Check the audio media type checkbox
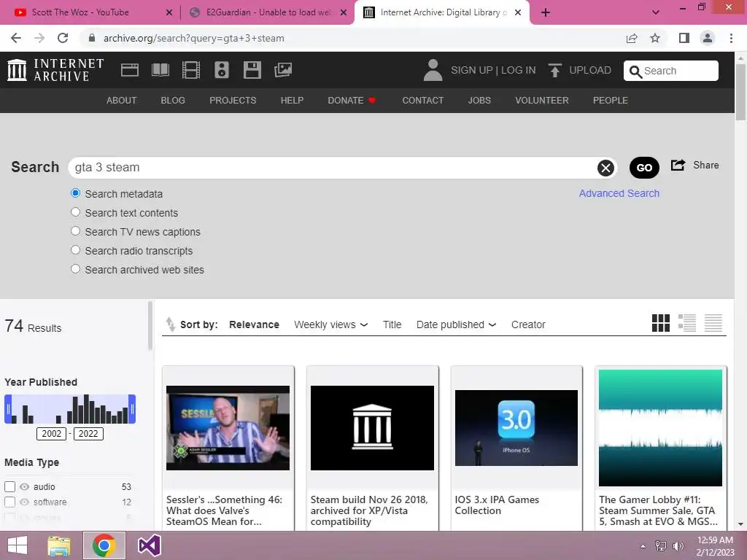Image resolution: width=747 pixels, height=560 pixels. coord(10,486)
